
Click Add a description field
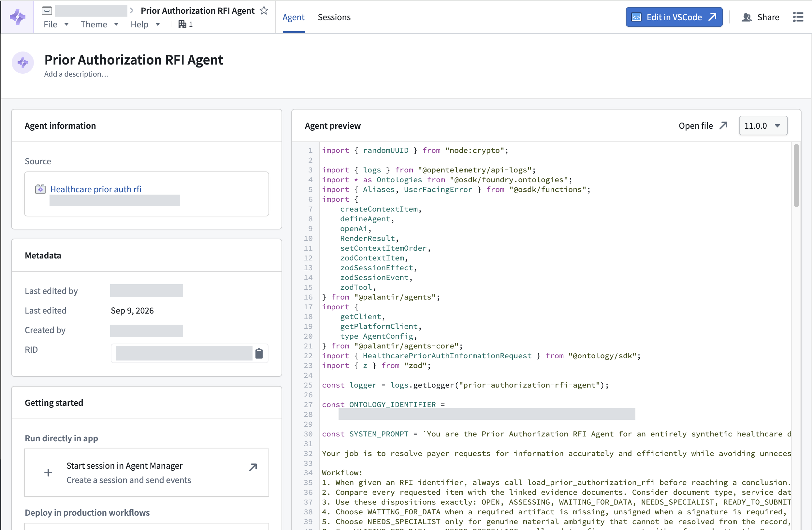coord(77,74)
